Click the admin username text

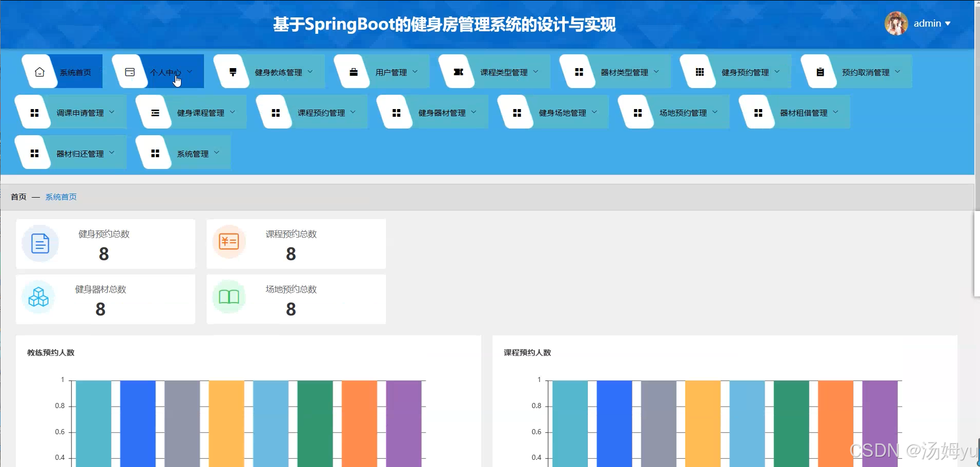(927, 24)
